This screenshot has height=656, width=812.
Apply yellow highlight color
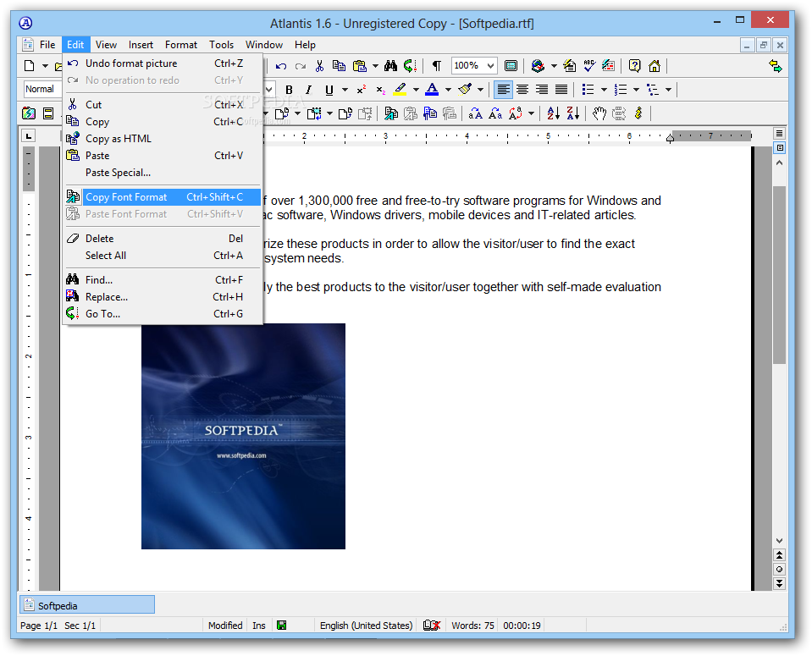point(400,90)
